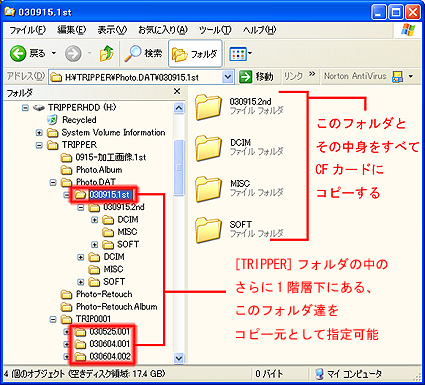Open the ツール(T) menu
The width and height of the screenshot is (425, 385).
tap(215, 30)
